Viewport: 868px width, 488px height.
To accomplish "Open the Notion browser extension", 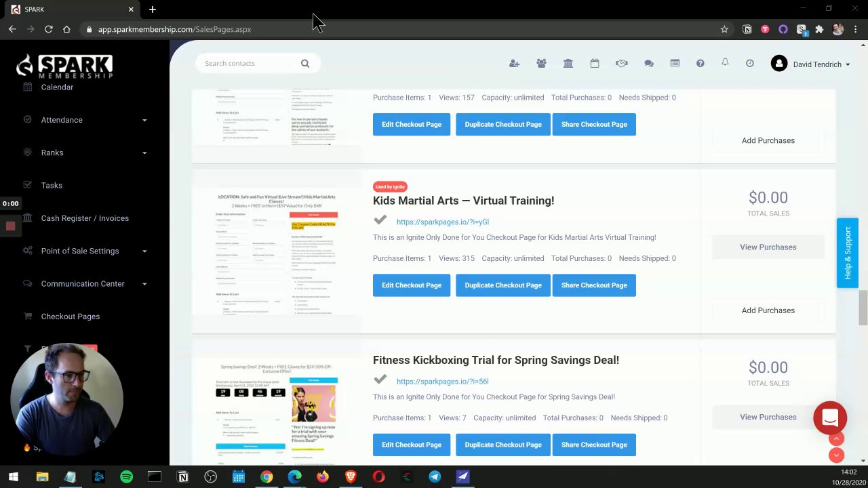I will [747, 29].
